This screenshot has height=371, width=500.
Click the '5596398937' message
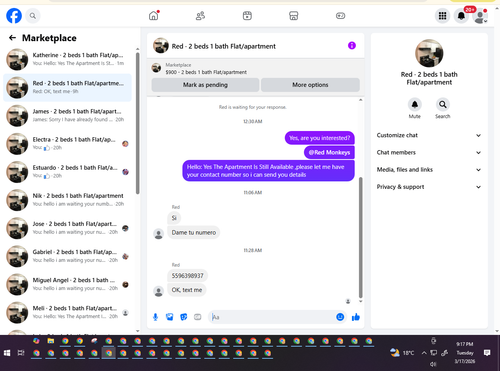tap(187, 276)
